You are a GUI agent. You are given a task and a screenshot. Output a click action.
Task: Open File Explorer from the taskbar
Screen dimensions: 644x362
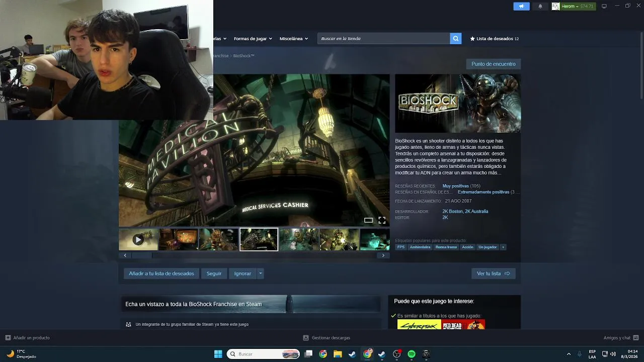point(338,354)
